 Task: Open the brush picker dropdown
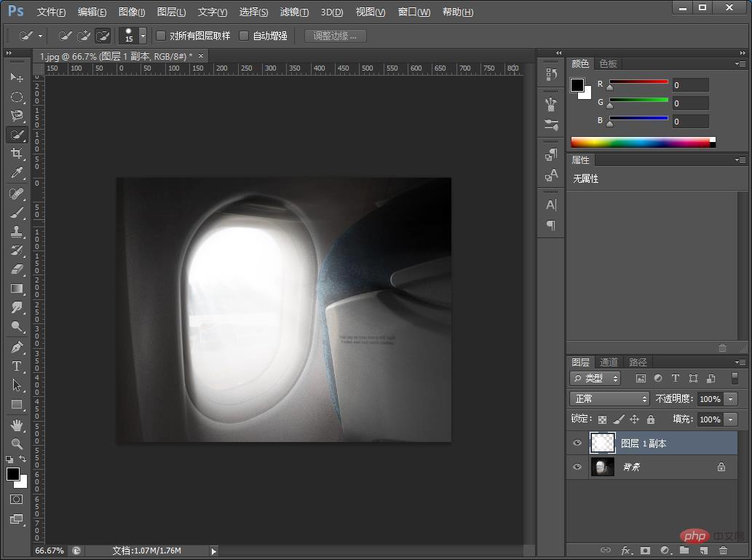click(143, 36)
